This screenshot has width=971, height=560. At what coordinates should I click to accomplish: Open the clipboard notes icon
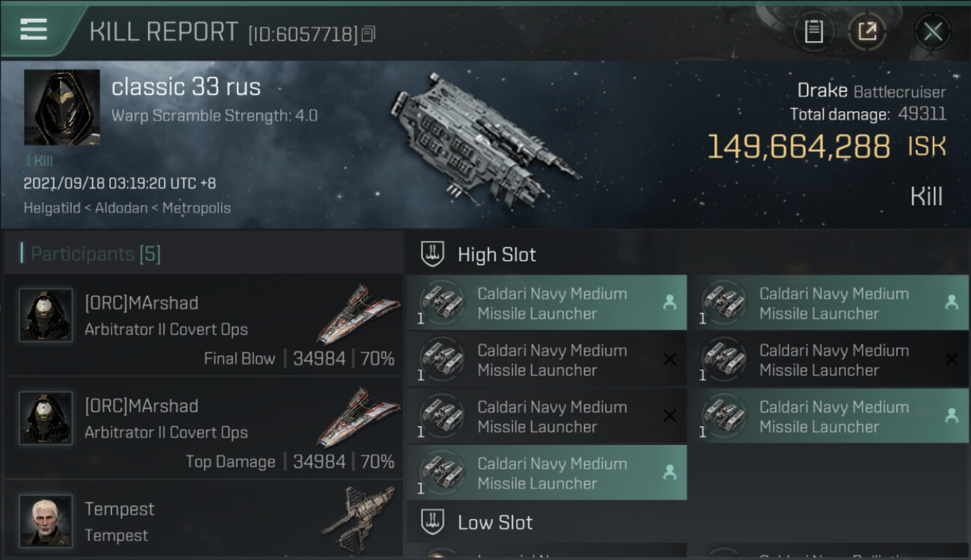point(813,31)
